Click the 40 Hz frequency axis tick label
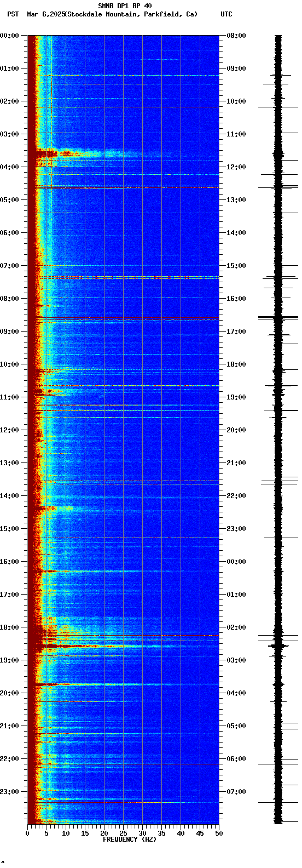Screen dimensions: 302x868 click(181, 833)
